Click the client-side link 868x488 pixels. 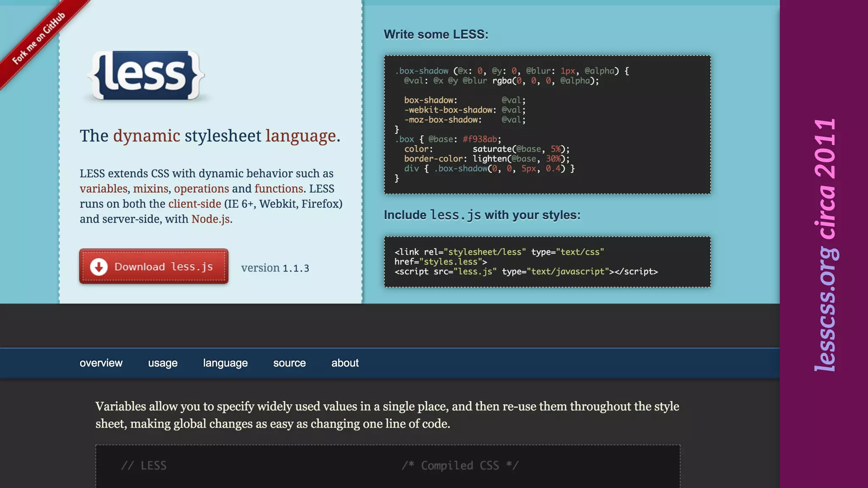coord(195,204)
